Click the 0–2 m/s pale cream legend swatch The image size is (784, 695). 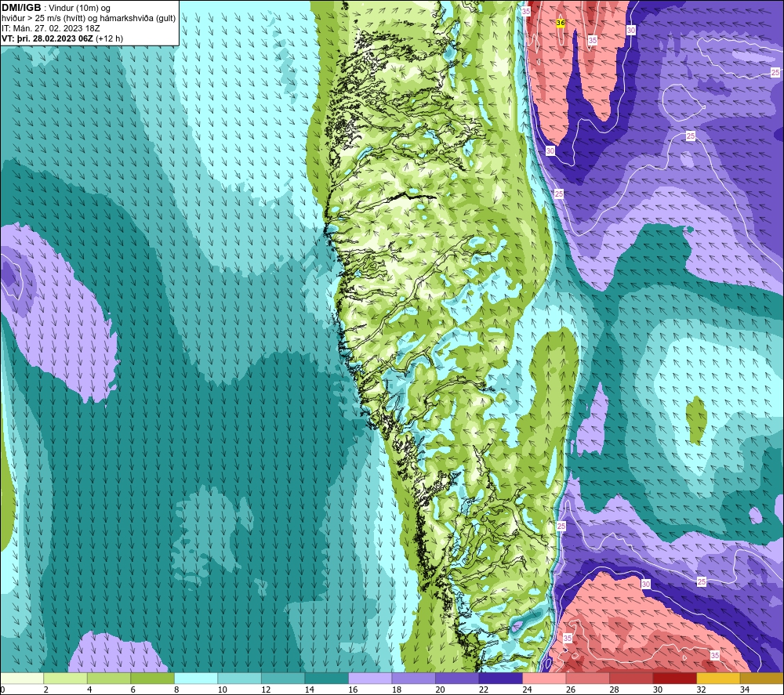22,678
